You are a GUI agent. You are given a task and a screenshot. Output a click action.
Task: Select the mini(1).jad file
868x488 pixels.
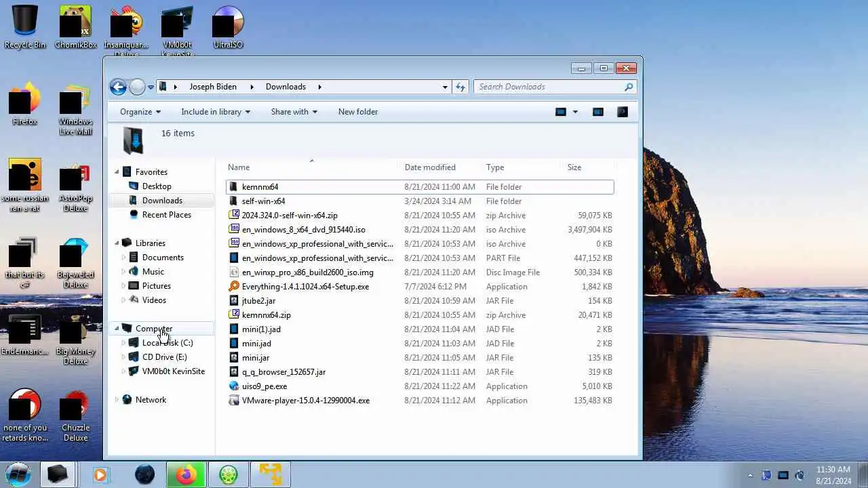(x=261, y=329)
